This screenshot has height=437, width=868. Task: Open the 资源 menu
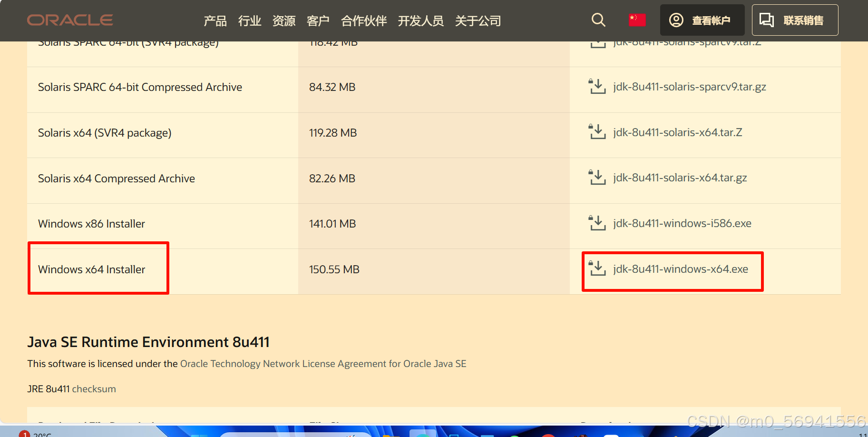point(284,21)
